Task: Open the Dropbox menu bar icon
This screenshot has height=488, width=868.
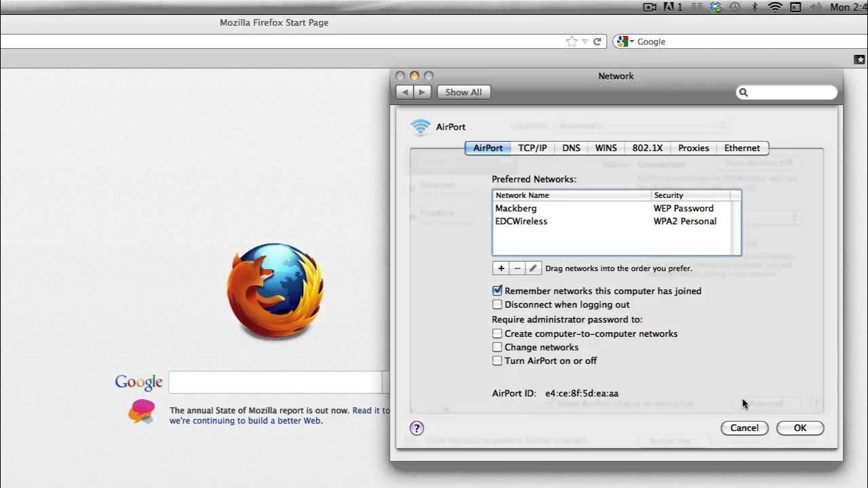Action: point(715,7)
